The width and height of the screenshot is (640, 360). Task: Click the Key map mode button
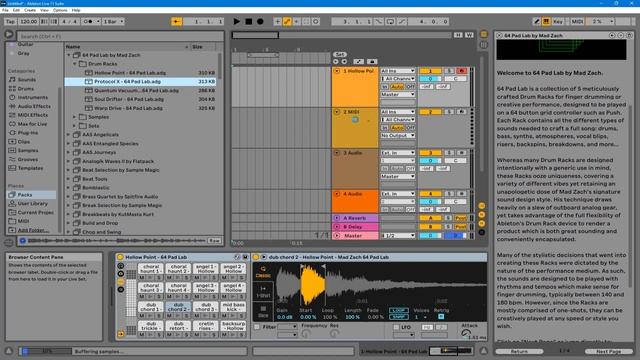558,21
